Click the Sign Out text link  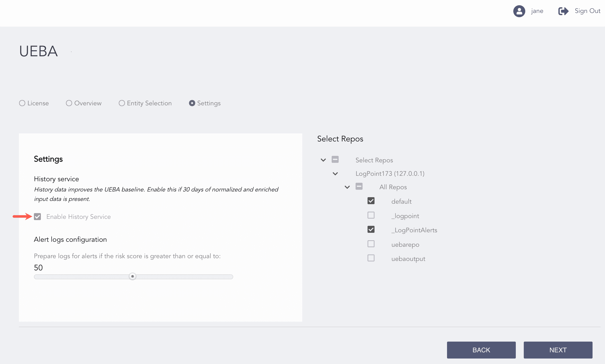pyautogui.click(x=587, y=11)
